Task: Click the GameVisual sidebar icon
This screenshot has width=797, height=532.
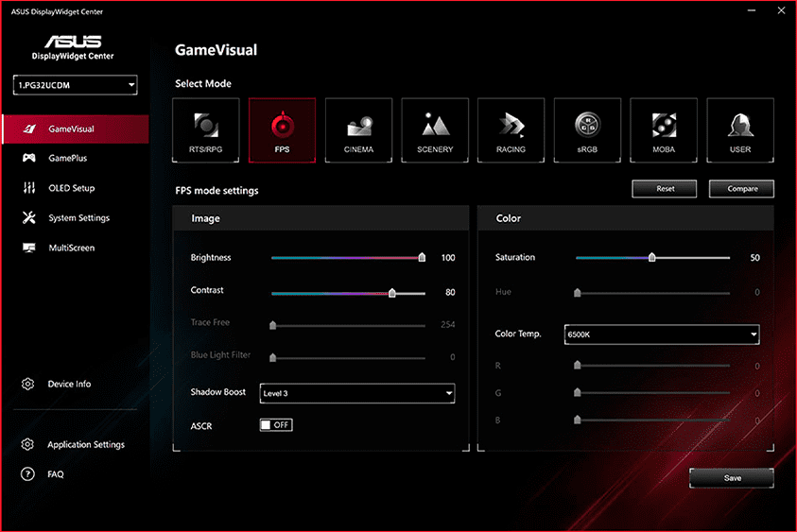Action: (x=29, y=129)
